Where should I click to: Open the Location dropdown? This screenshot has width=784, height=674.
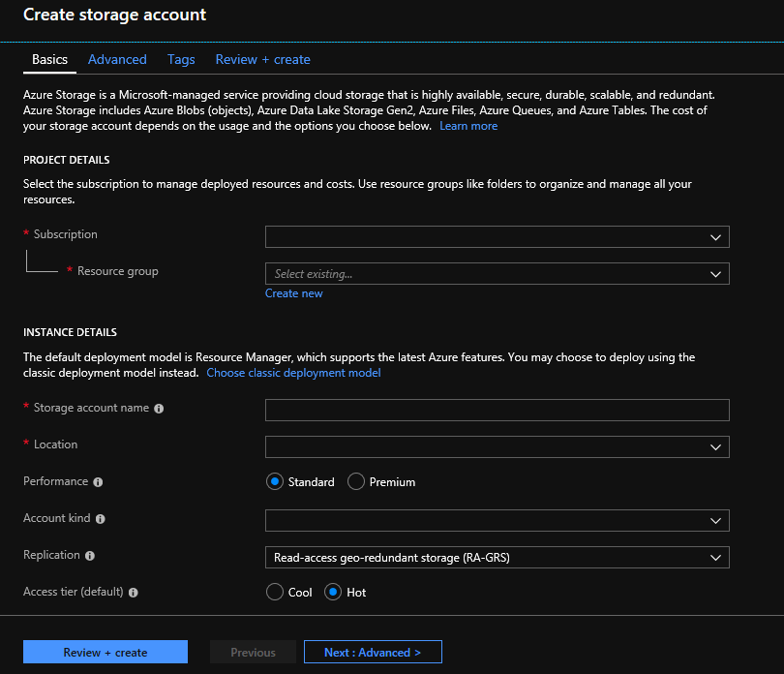point(497,446)
